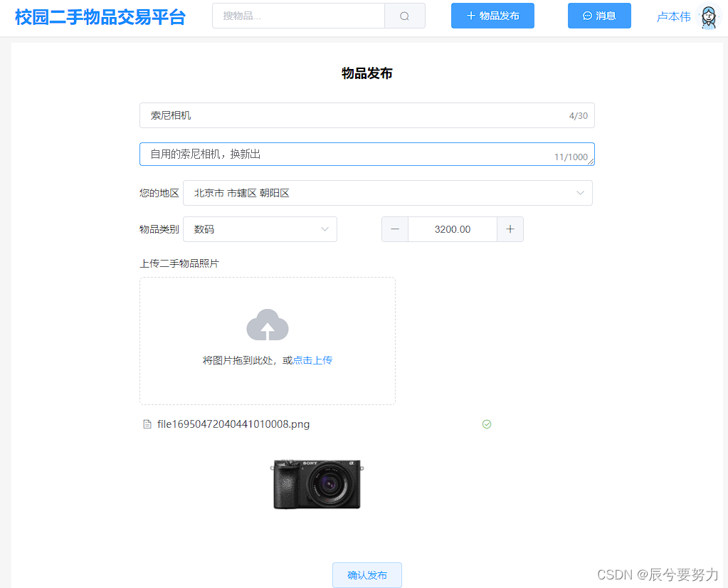The width and height of the screenshot is (728, 588).
Task: Focus the 搜物品 search input
Action: [299, 16]
